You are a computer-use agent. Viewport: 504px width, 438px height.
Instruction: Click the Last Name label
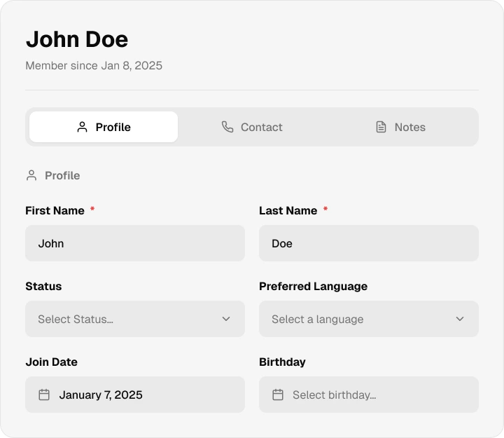tap(288, 210)
